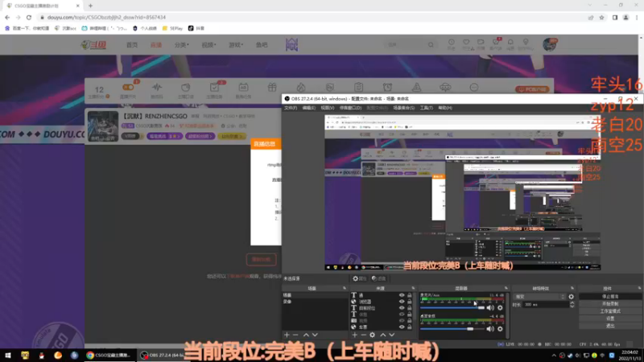Open waveform audio icon in Douyu streamer toolbar

[x=157, y=88]
